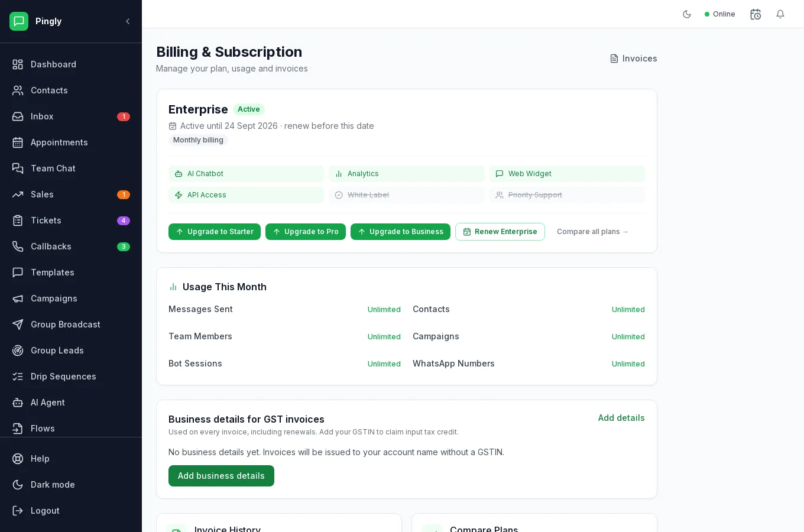Open the Invoices link
804x532 pixels.
click(x=634, y=59)
